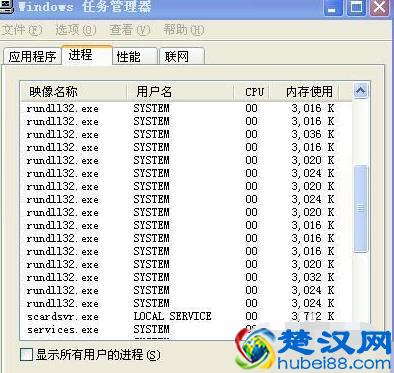The width and height of the screenshot is (394, 373).
Task: Select the rundll32.exe row using 3,036 K
Action: click(x=186, y=134)
